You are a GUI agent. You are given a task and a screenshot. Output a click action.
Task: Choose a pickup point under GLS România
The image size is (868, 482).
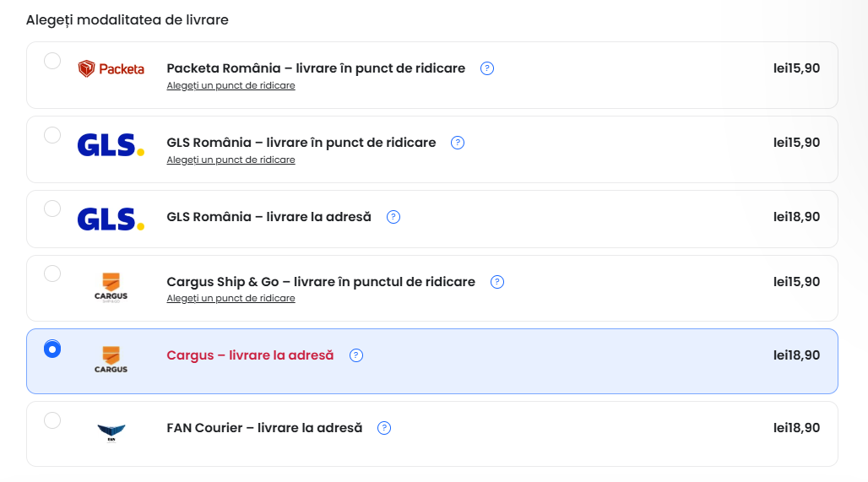tap(231, 160)
